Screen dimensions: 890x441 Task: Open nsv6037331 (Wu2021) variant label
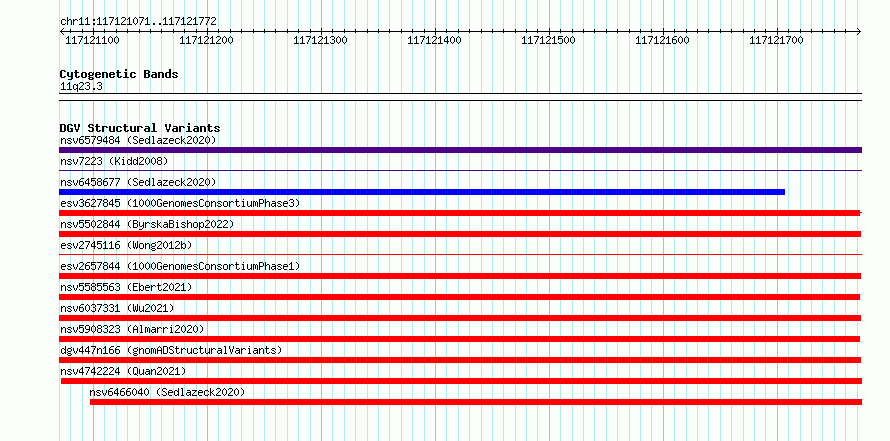coord(117,308)
